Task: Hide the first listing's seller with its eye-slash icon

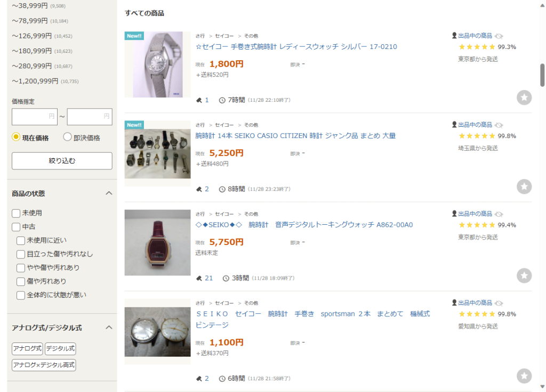Action: click(499, 36)
